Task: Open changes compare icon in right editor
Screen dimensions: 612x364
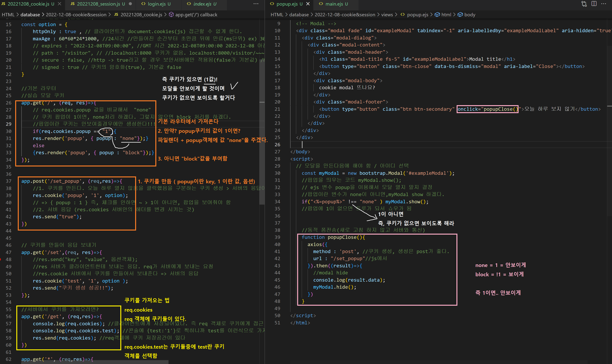Action: point(584,4)
